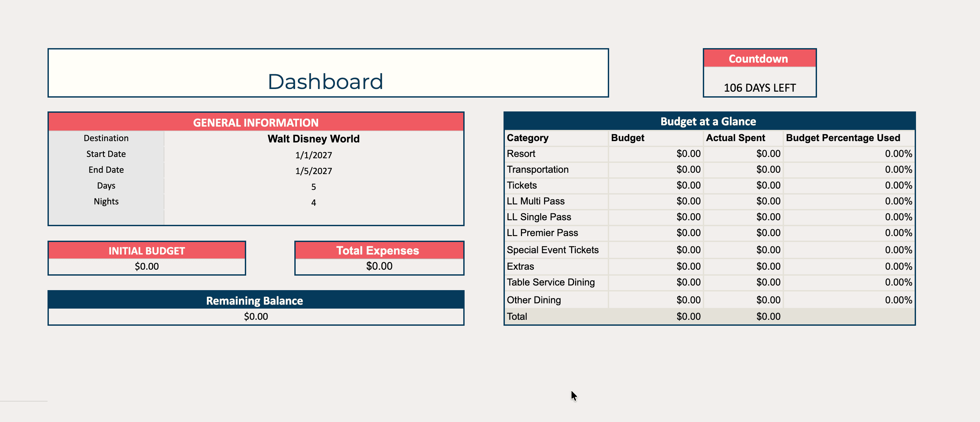Click the Resort percentage used cell
980x422 pixels.
(x=849, y=154)
